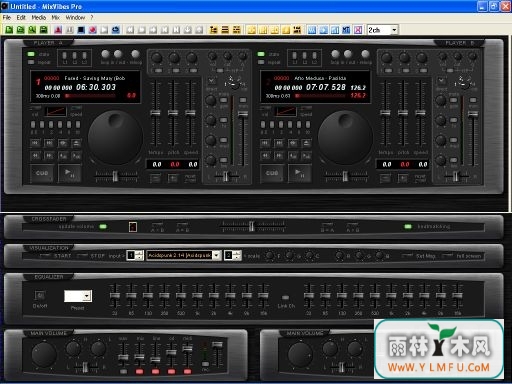Click the magenta X box toolbar icon
This screenshot has width=512, height=384.
tap(358, 30)
